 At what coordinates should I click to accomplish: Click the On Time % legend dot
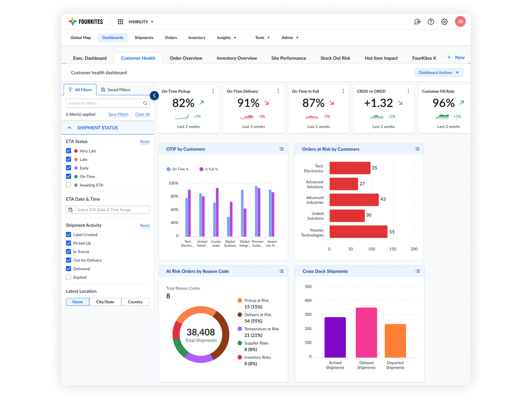(x=168, y=169)
